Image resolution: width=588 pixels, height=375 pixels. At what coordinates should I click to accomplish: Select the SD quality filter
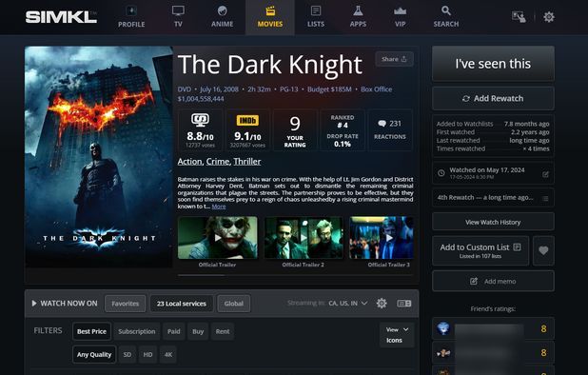(127, 354)
